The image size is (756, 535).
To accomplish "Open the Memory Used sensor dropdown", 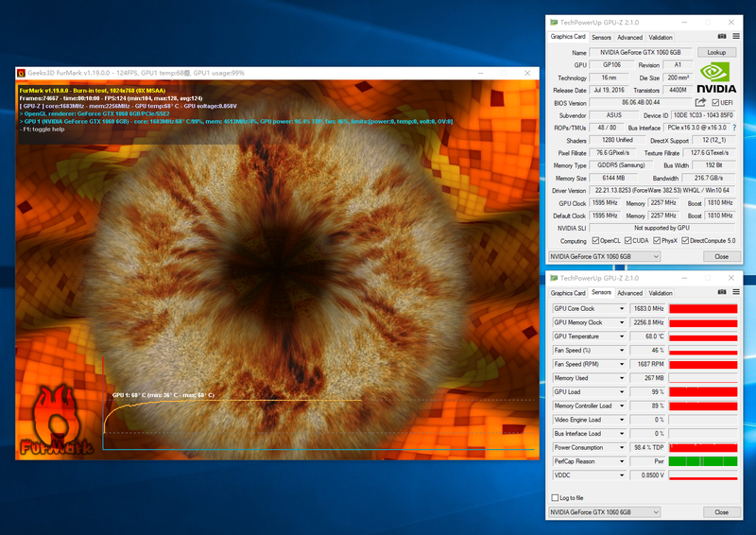I will [622, 378].
